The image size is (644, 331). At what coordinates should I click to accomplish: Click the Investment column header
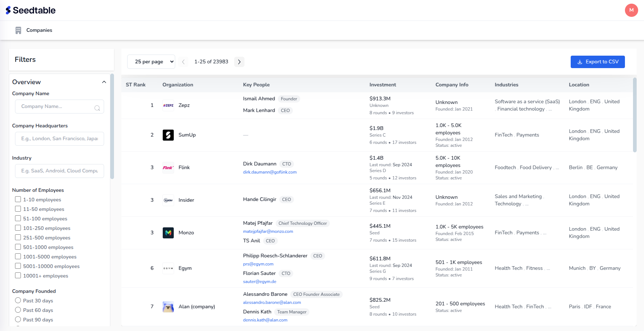(383, 85)
